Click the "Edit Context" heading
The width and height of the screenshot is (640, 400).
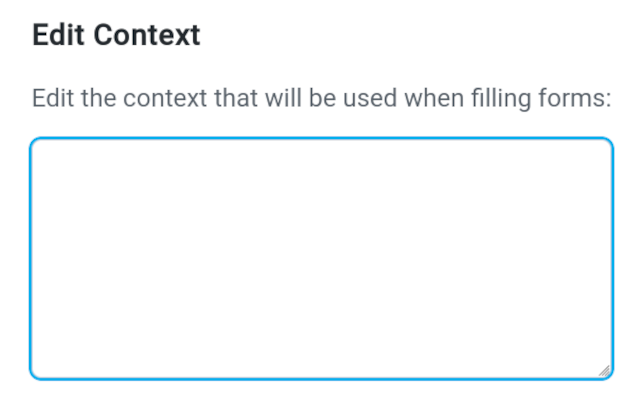116,35
